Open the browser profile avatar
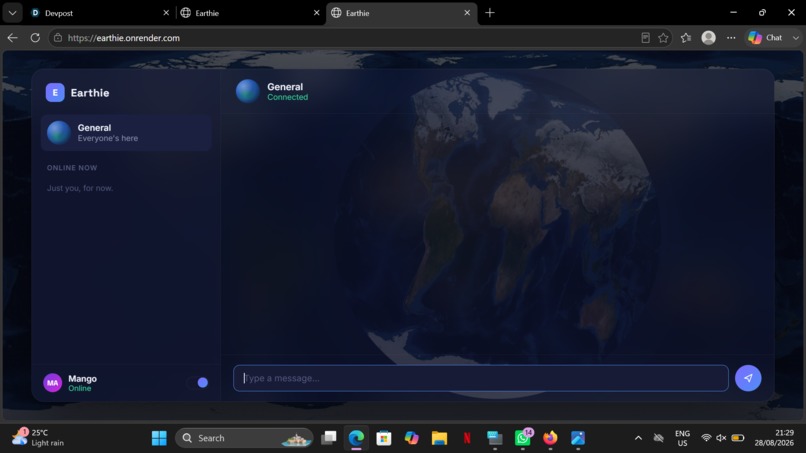 [708, 38]
